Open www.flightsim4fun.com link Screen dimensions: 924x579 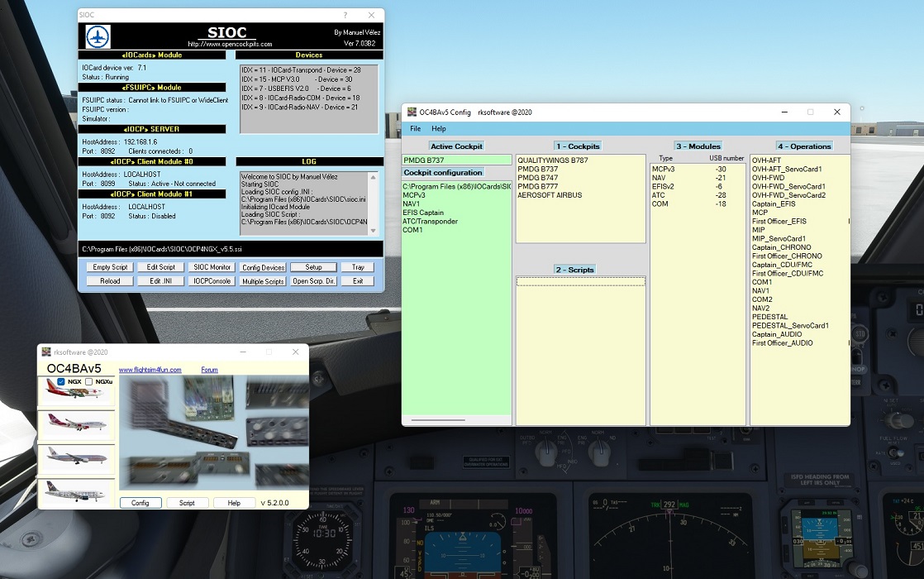(150, 370)
